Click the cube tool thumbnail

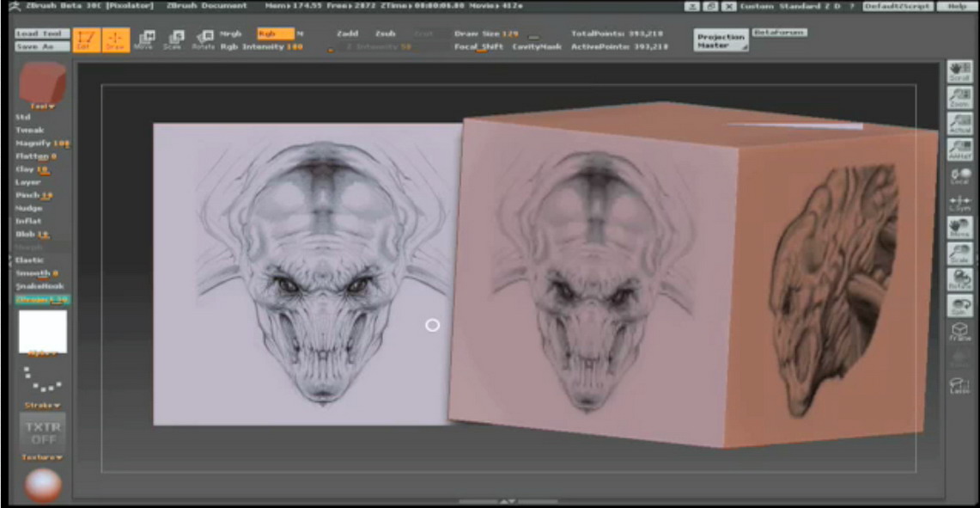pos(42,83)
